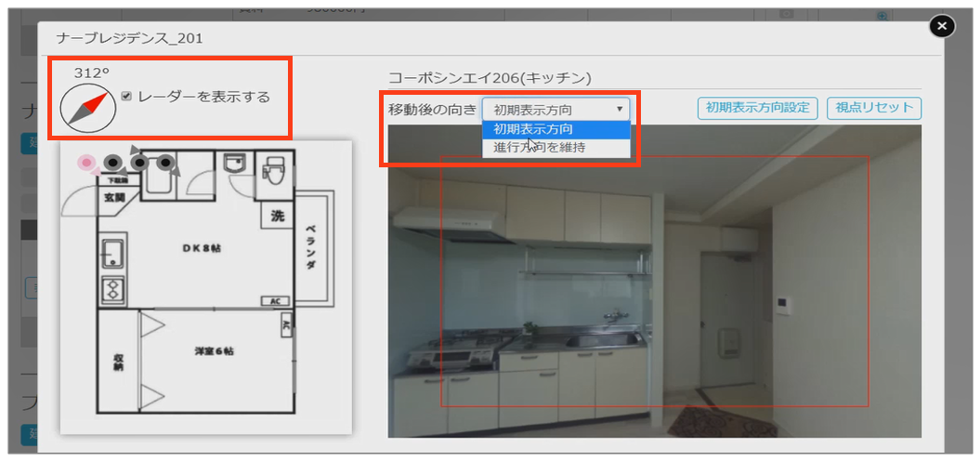The width and height of the screenshot is (980, 461).
Task: Click the 洋室6帖 room label on floorplan
Action: click(x=214, y=351)
